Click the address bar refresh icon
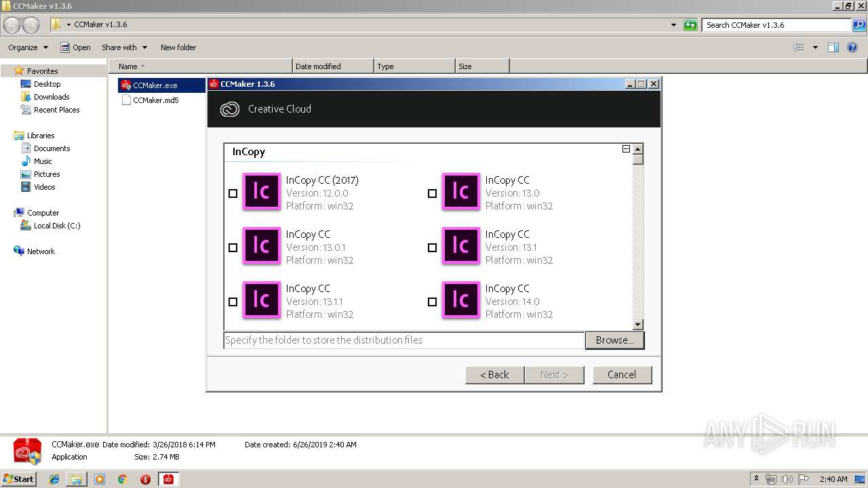The width and height of the screenshot is (868, 488). [690, 25]
